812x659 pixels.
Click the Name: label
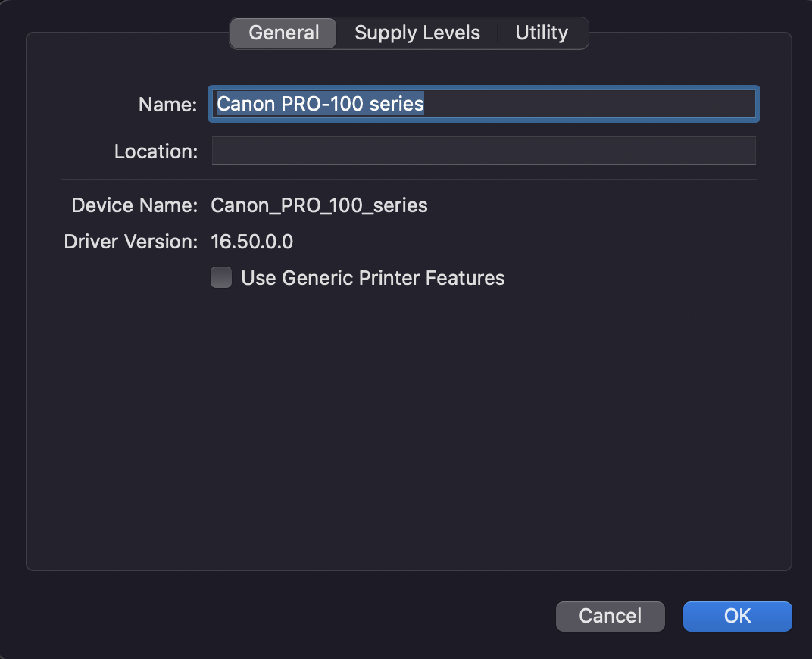(x=167, y=104)
